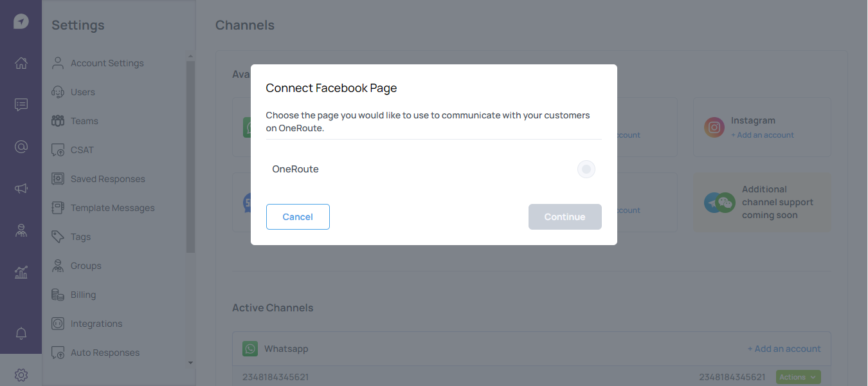The height and width of the screenshot is (386, 868).
Task: Open Account Settings menu item
Action: point(107,63)
